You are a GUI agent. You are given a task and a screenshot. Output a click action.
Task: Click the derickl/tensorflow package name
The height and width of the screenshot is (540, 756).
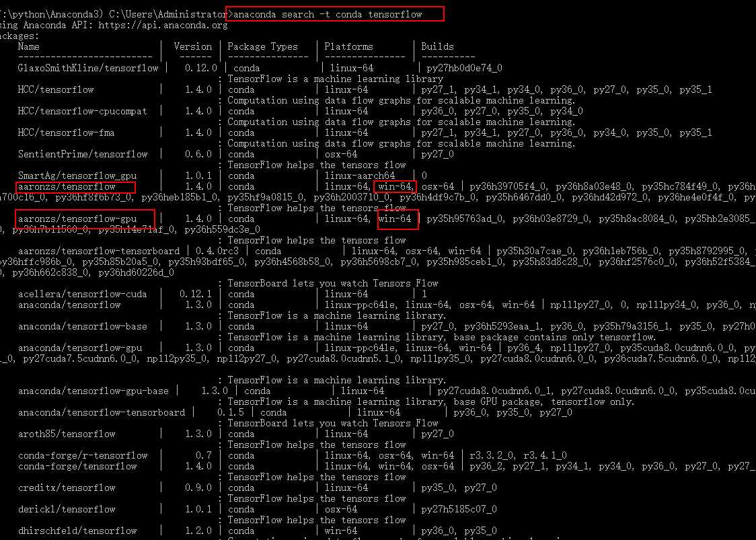[67, 510]
